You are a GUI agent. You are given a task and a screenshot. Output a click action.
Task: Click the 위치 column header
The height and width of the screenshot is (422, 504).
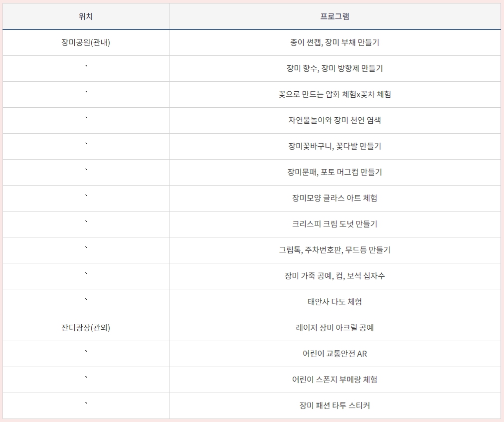(86, 16)
